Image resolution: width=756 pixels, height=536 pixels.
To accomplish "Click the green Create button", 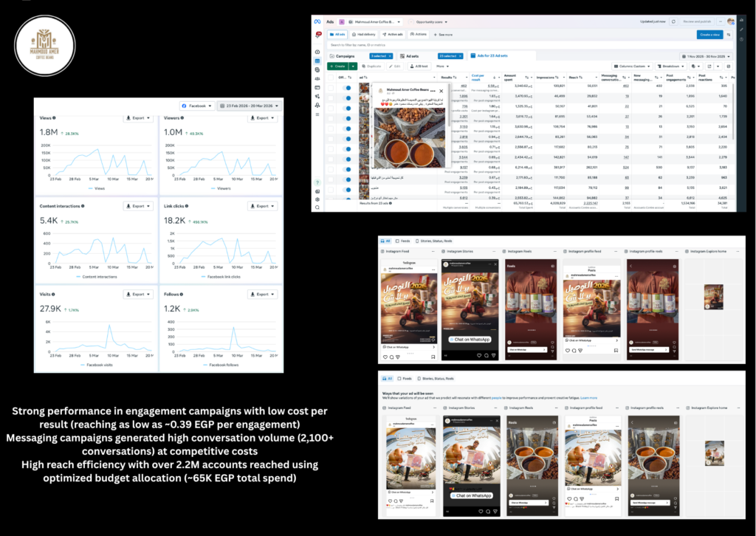I will [x=337, y=66].
